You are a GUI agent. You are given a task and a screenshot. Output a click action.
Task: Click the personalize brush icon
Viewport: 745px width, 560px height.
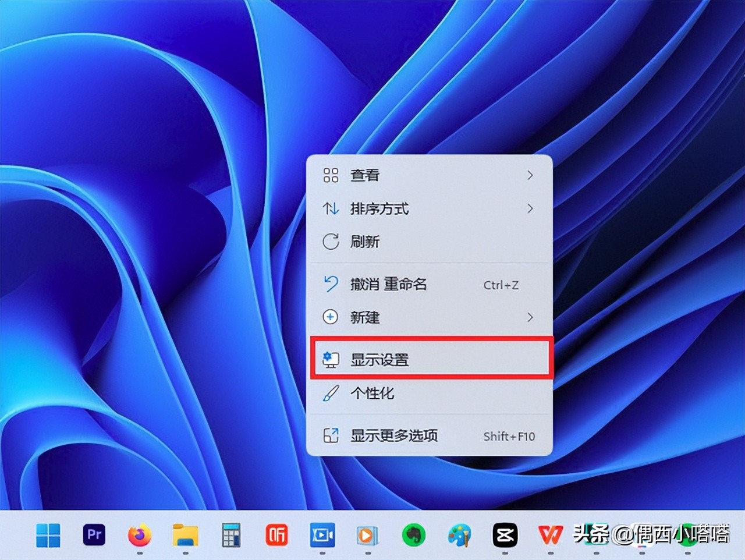pyautogui.click(x=331, y=394)
